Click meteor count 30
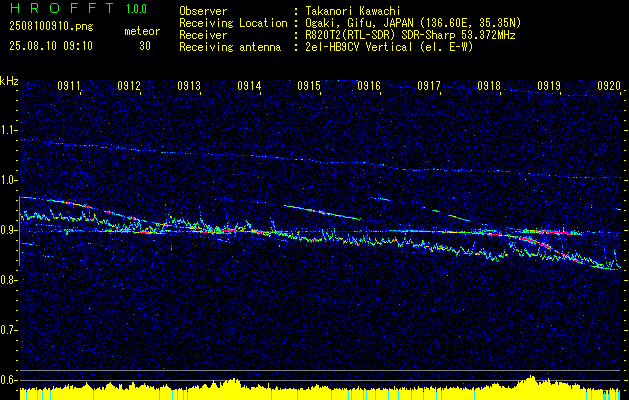Image resolution: width=629 pixels, height=400 pixels. (145, 46)
